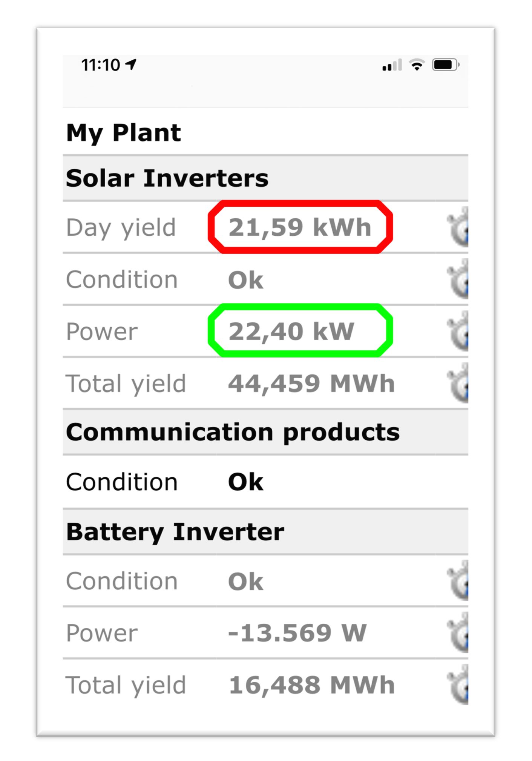Viewport: 532px width, 761px height.
Task: Tap the 44,459 MWh total yield value
Action: tap(311, 384)
